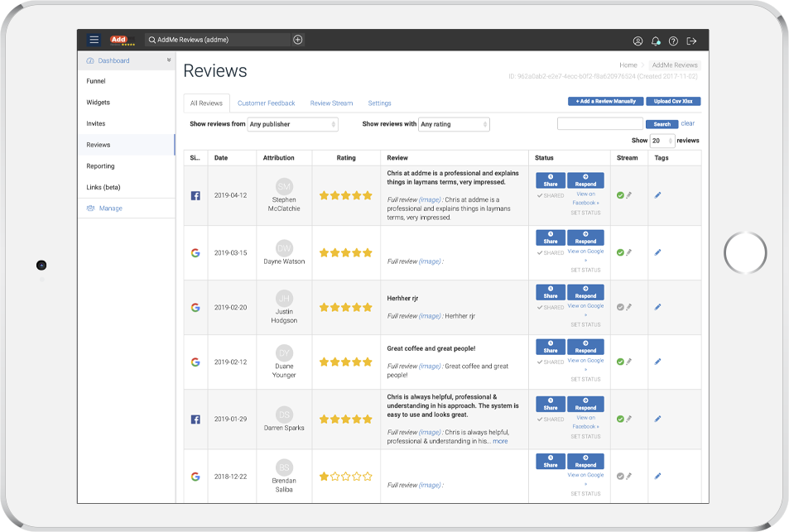Toggle stream status for Brendan Saliba's review
This screenshot has height=532, width=789.
(620, 476)
